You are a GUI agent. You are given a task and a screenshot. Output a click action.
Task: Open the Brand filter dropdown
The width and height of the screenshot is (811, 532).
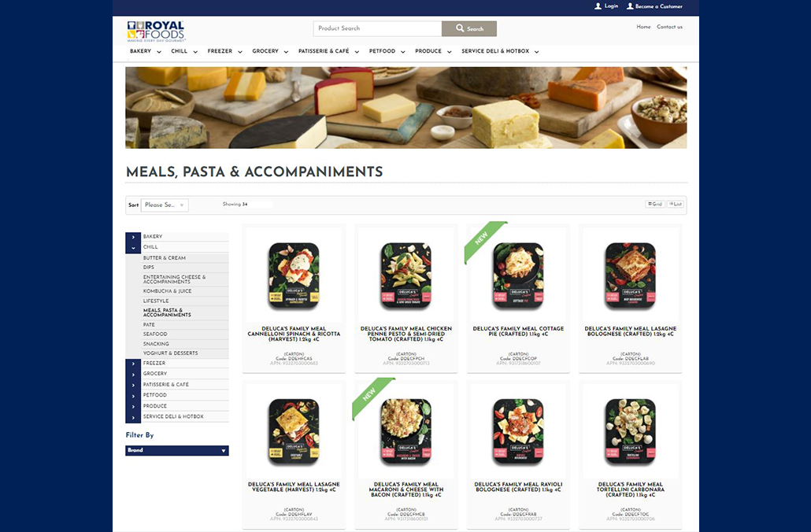click(177, 450)
